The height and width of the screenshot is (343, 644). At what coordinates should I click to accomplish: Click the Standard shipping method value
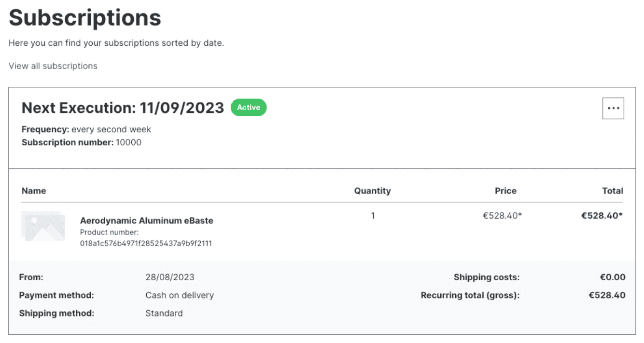(x=164, y=313)
